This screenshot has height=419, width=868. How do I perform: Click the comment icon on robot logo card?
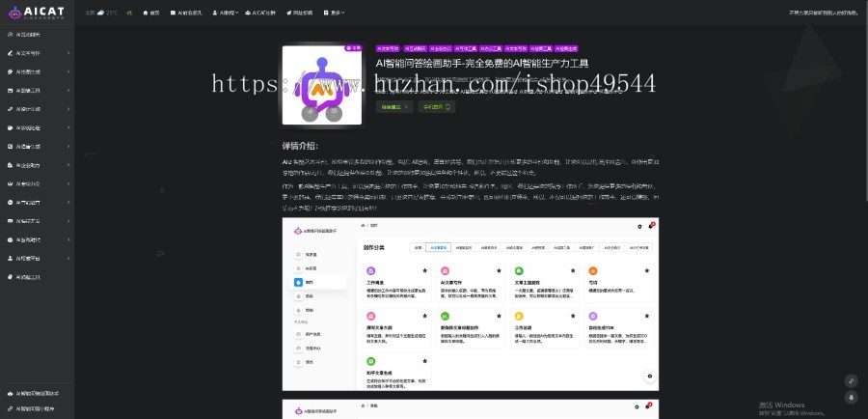334,114
